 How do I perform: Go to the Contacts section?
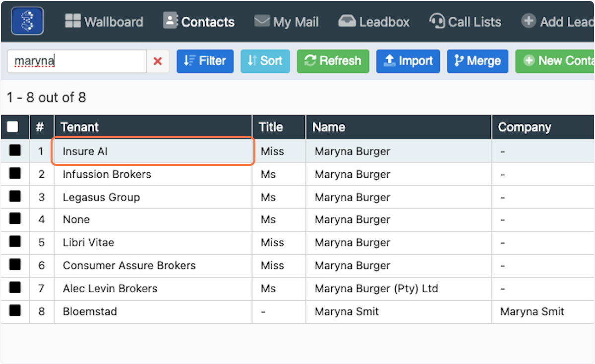pyautogui.click(x=199, y=21)
